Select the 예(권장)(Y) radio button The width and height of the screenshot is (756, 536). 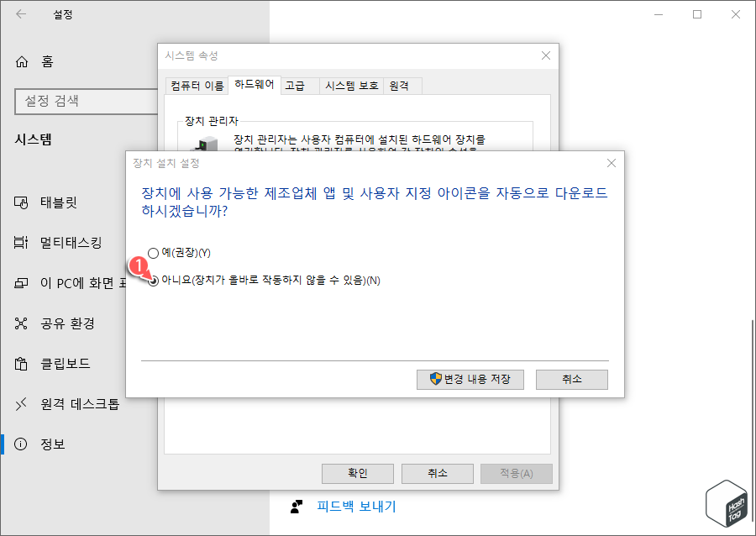click(x=153, y=253)
